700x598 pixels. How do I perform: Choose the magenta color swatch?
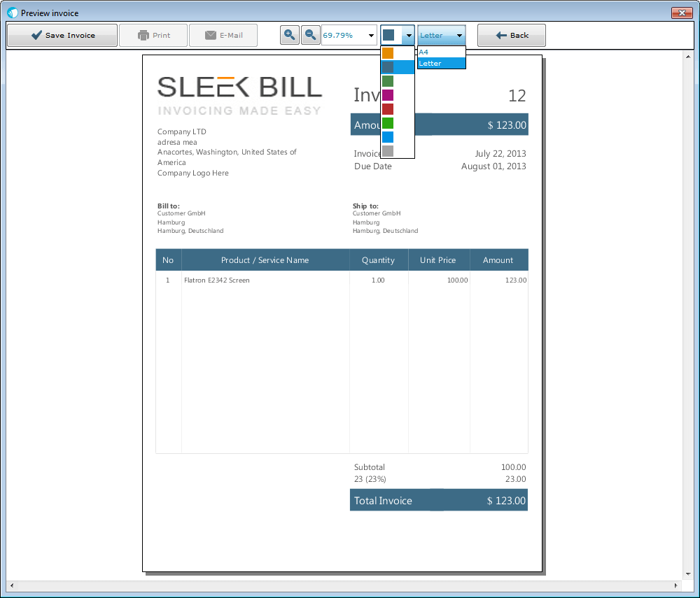click(388, 95)
